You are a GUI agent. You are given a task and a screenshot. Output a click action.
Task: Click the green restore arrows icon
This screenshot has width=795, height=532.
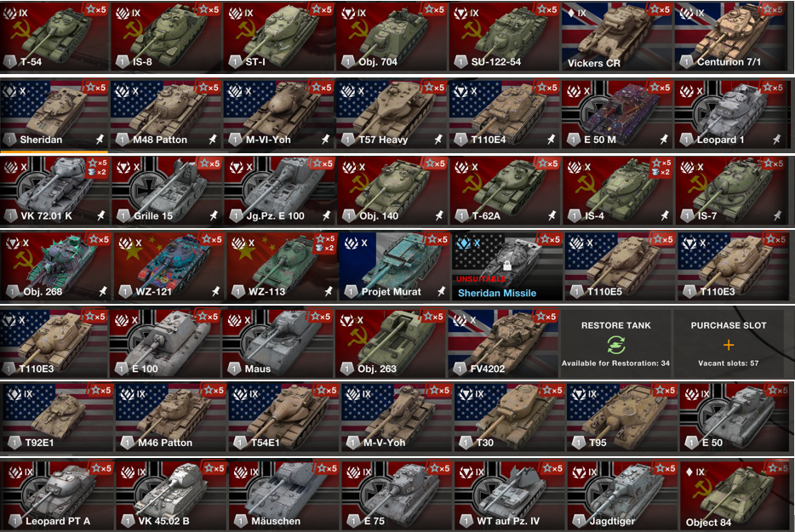click(616, 346)
